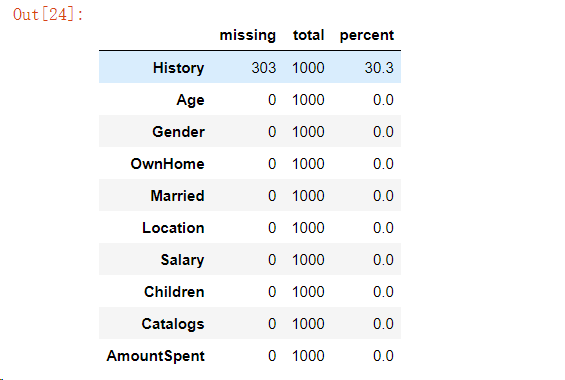Click the AmountSpent row label
The width and height of the screenshot is (565, 380).
pos(156,356)
